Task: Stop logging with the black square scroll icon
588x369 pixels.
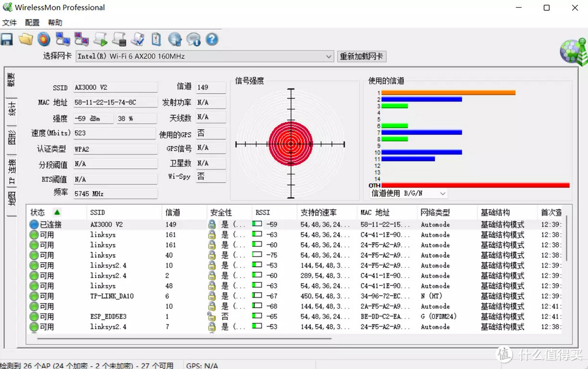Action: pyautogui.click(x=119, y=39)
